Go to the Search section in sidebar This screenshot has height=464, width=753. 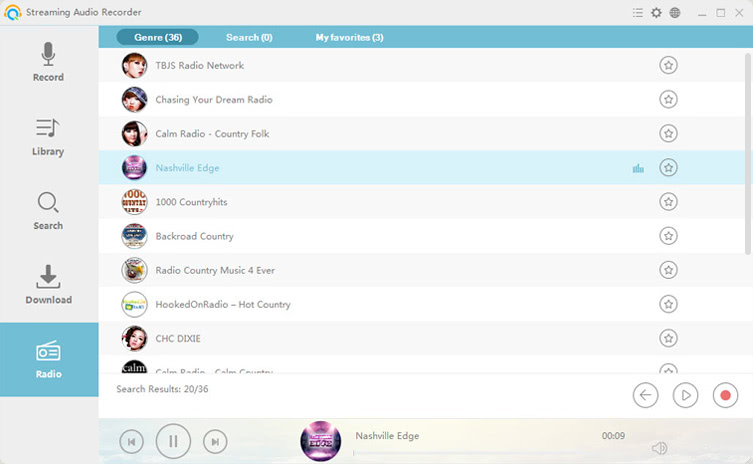48,211
